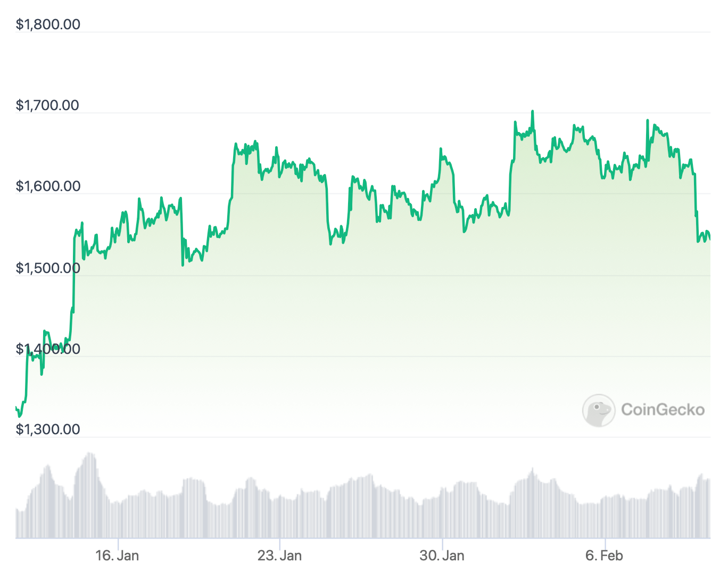
Task: Select the $1,300.00 y-axis label
Action: click(x=48, y=429)
